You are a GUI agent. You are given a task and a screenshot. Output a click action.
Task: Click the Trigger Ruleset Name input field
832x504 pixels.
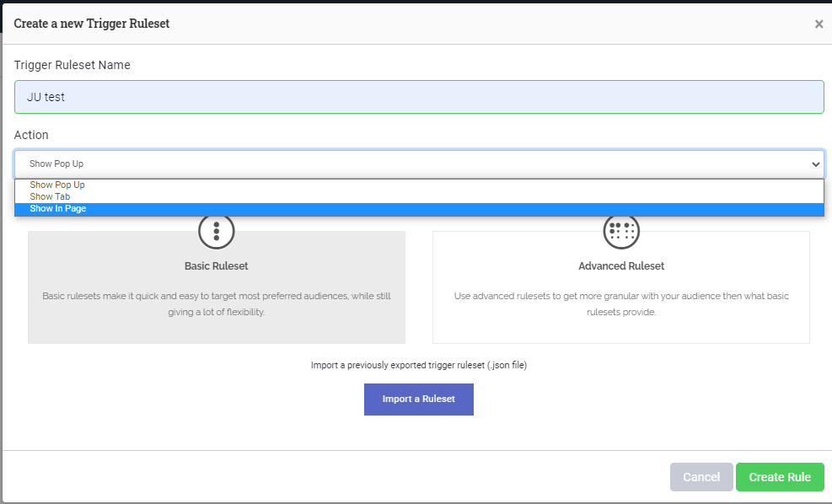(x=419, y=96)
